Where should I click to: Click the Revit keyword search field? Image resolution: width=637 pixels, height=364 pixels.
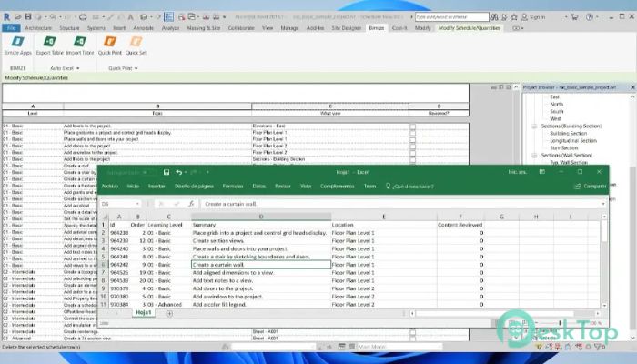pos(452,17)
